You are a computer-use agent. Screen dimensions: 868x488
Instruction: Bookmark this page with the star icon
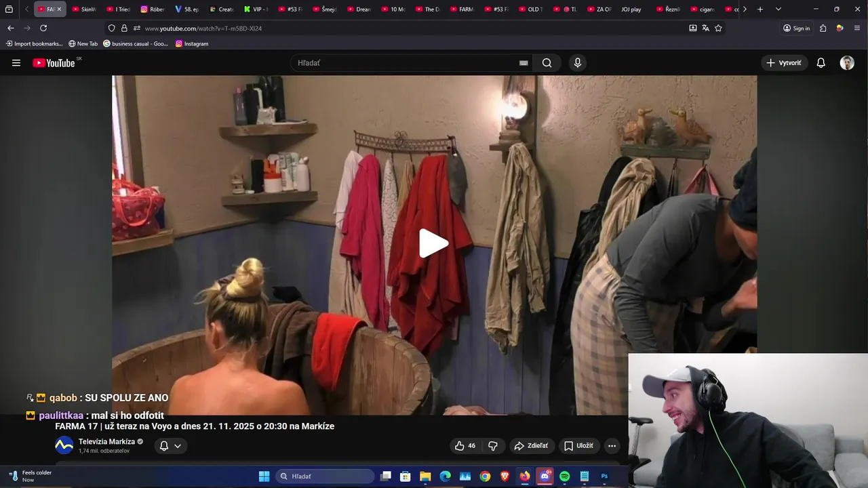pyautogui.click(x=718, y=28)
